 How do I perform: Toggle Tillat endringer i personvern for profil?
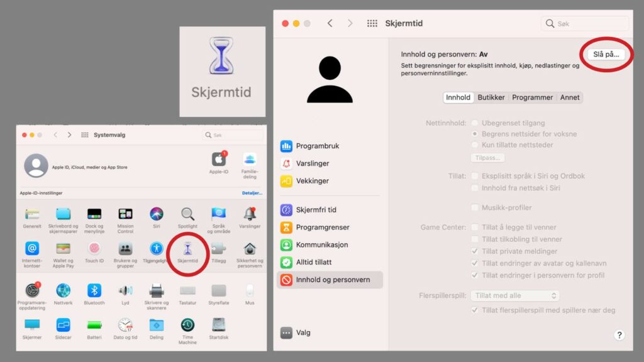pyautogui.click(x=475, y=275)
